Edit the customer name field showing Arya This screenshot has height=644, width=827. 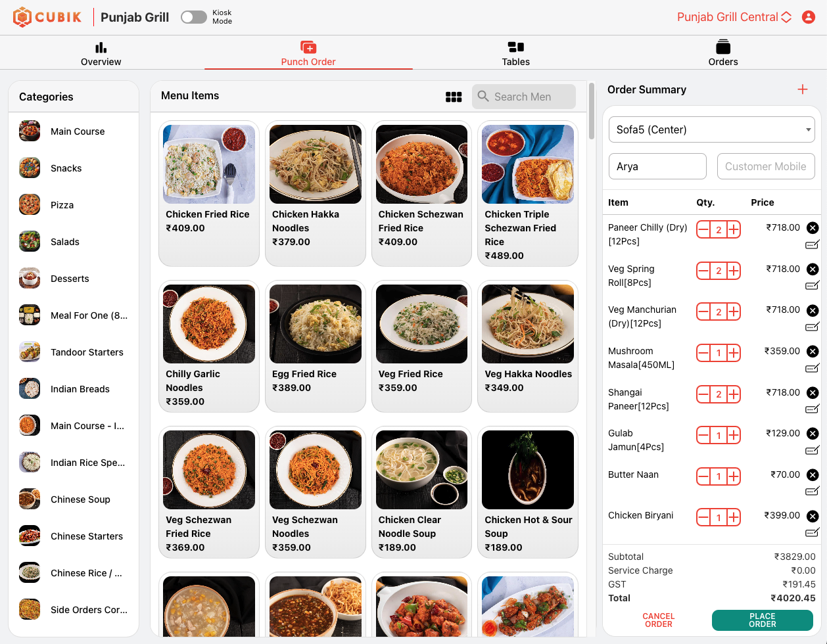[x=657, y=166]
